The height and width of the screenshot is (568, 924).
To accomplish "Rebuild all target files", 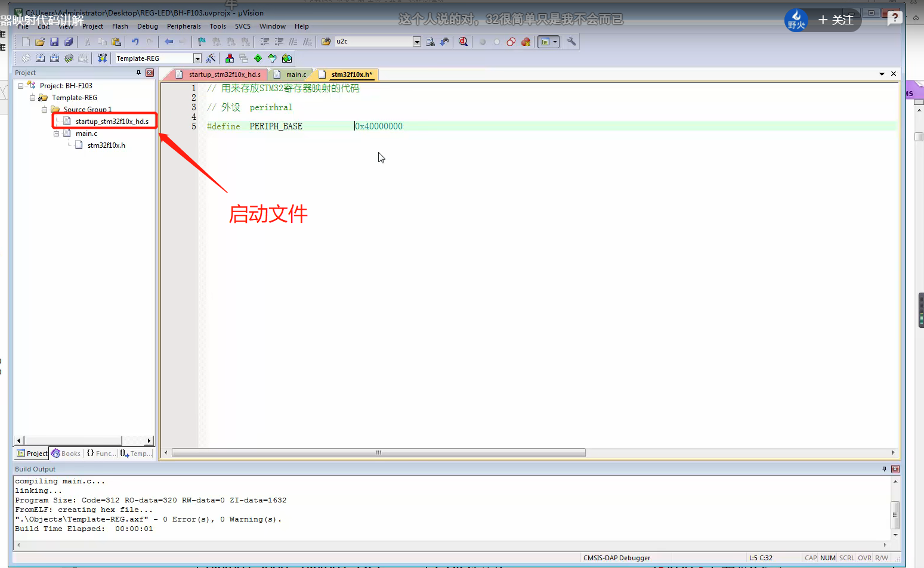I will (54, 58).
